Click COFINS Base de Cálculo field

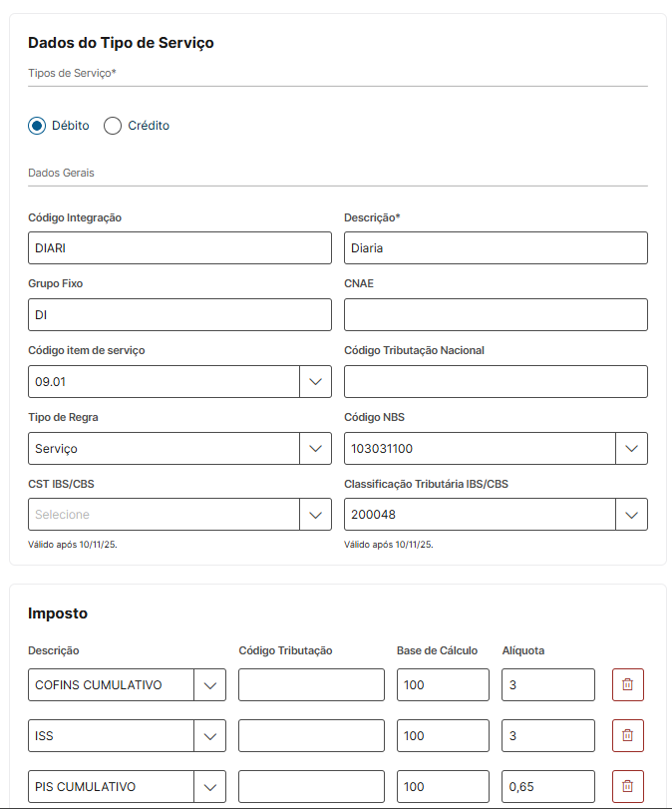coord(443,685)
